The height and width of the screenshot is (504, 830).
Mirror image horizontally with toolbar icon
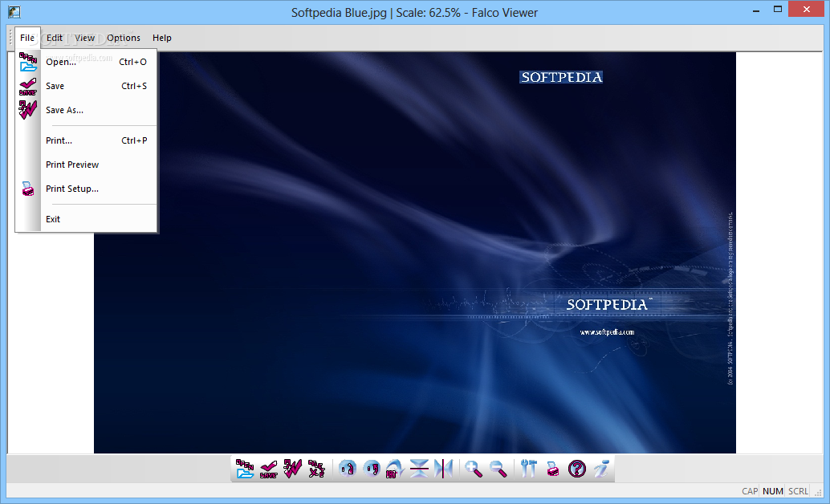444,469
